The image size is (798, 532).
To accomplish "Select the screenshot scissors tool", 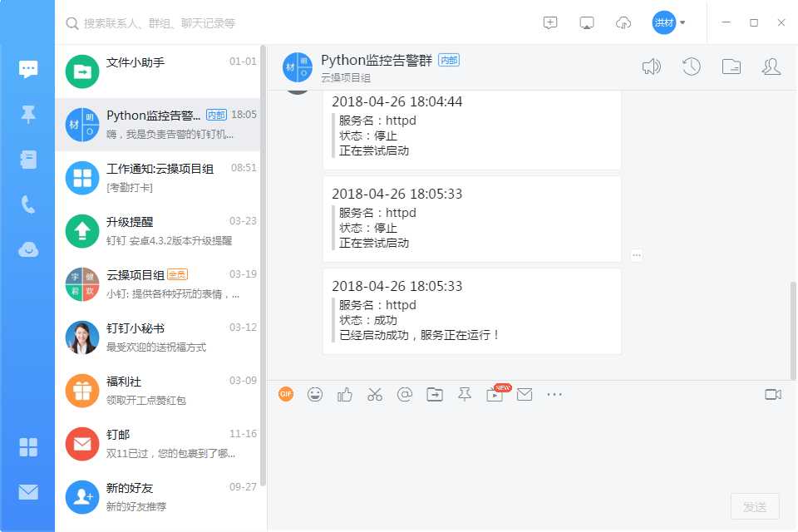I will point(375,394).
